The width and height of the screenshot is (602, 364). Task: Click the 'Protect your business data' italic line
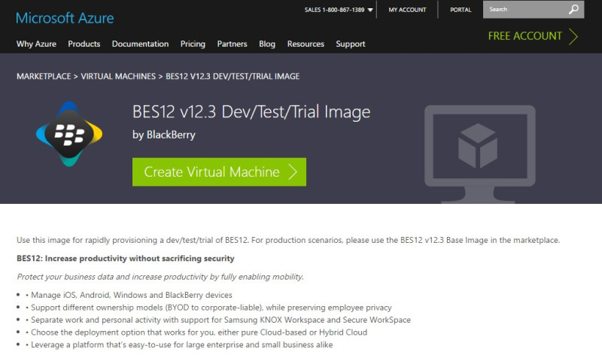[160, 277]
